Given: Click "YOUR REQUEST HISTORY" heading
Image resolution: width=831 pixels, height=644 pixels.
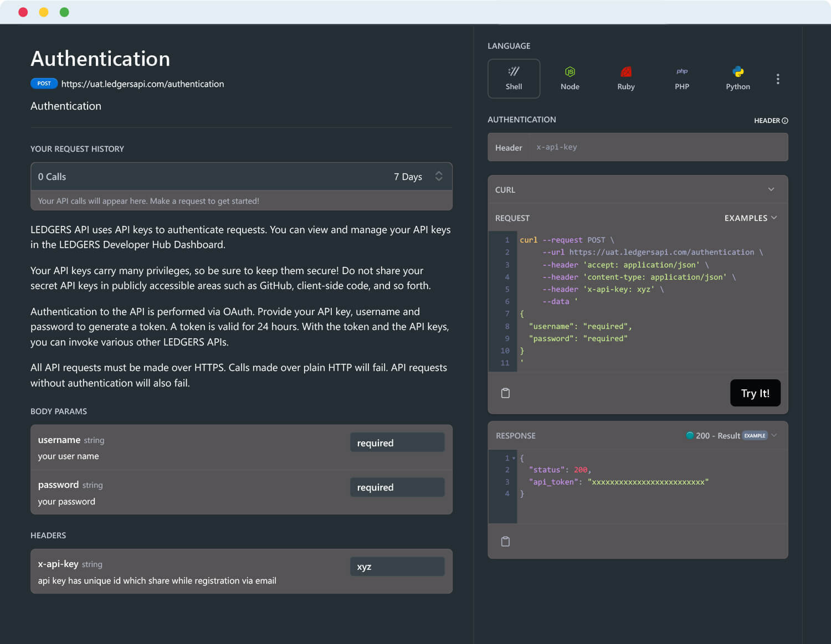Looking at the screenshot, I should click(x=77, y=149).
